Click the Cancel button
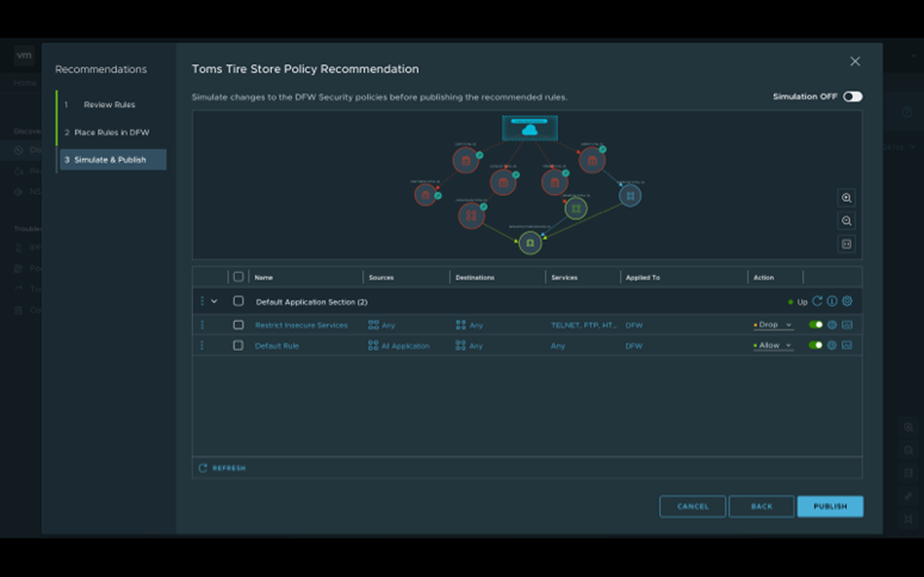Viewport: 924px width, 577px height. [x=693, y=506]
